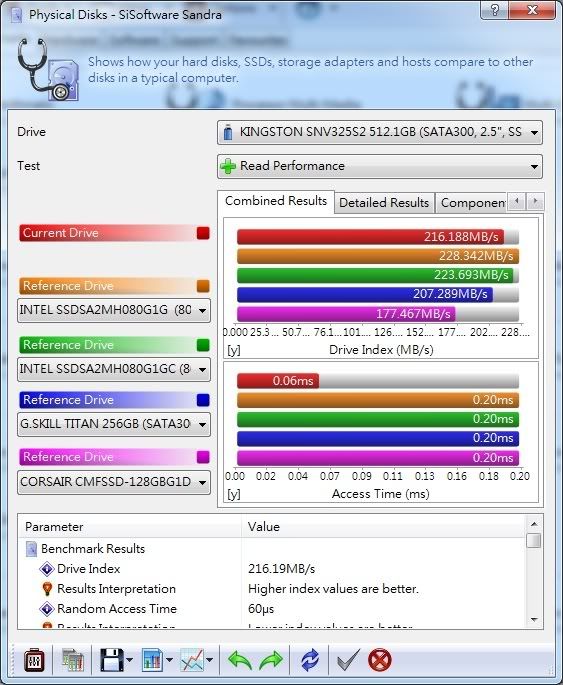Click the line graph icon
The image size is (563, 685).
tap(192, 660)
